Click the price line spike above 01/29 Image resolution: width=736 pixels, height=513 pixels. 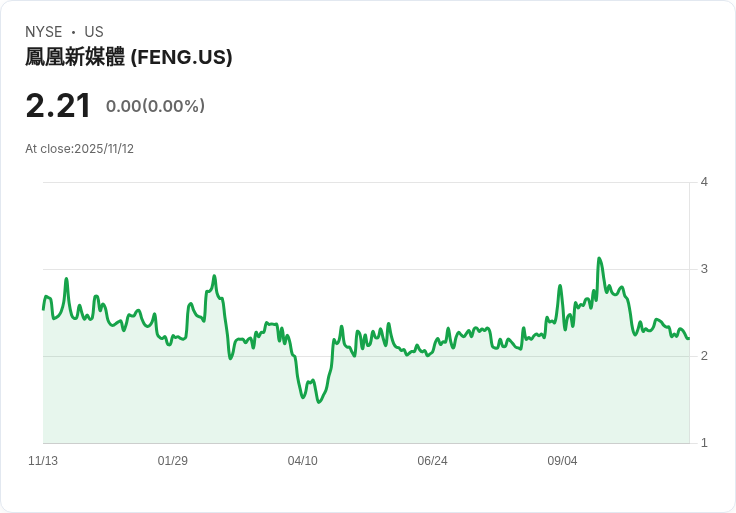(214, 276)
